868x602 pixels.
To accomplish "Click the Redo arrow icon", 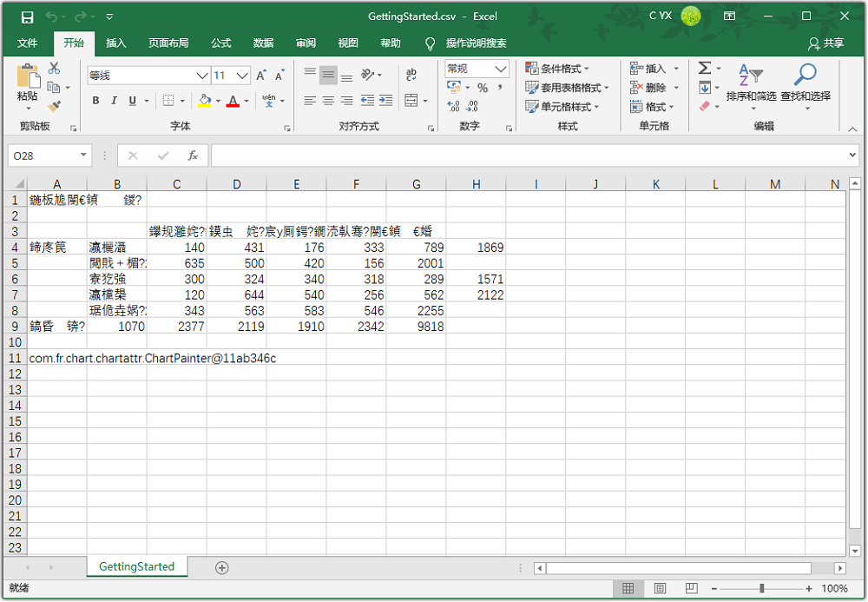I will tap(80, 17).
